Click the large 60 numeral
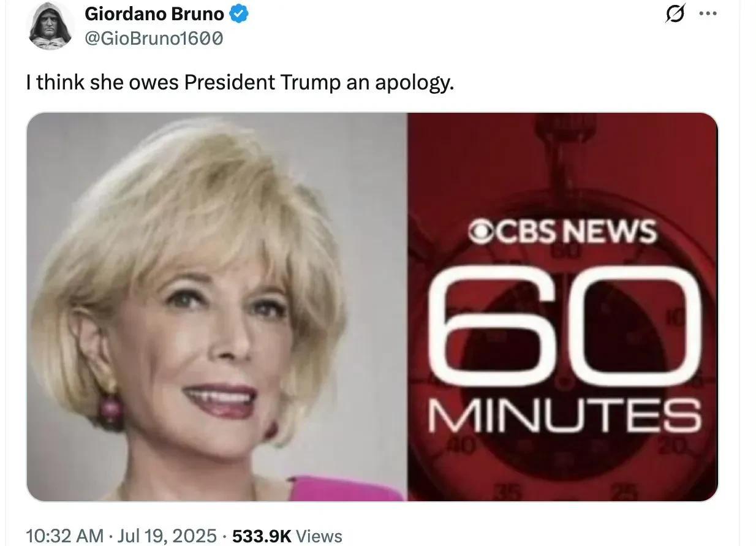756x546 pixels. [563, 328]
